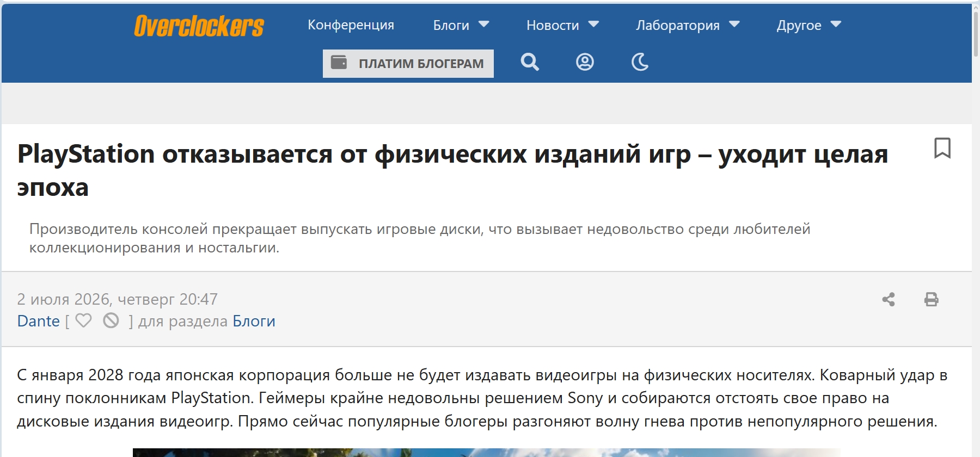Expand the Новости dropdown arrow
The image size is (980, 457).
594,24
